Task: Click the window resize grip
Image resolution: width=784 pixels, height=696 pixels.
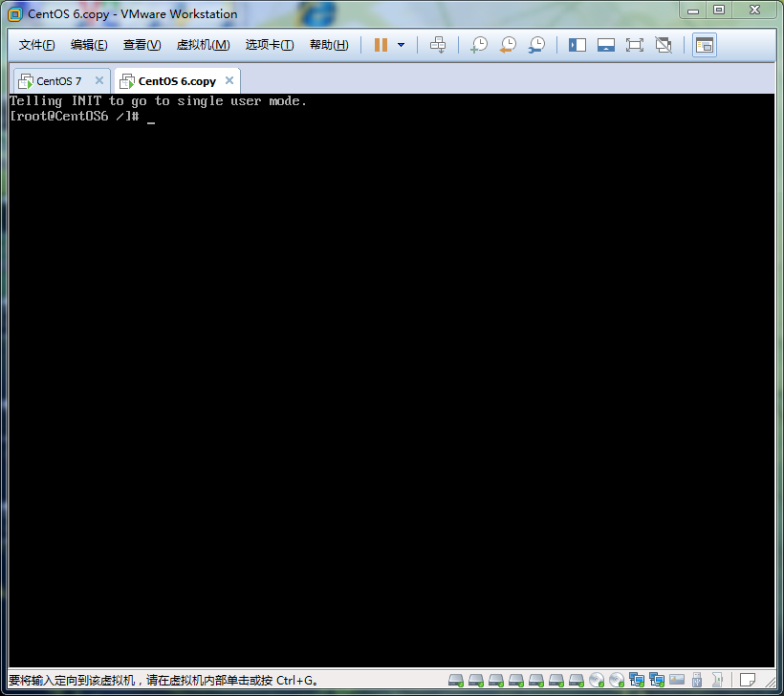Action: (770, 681)
